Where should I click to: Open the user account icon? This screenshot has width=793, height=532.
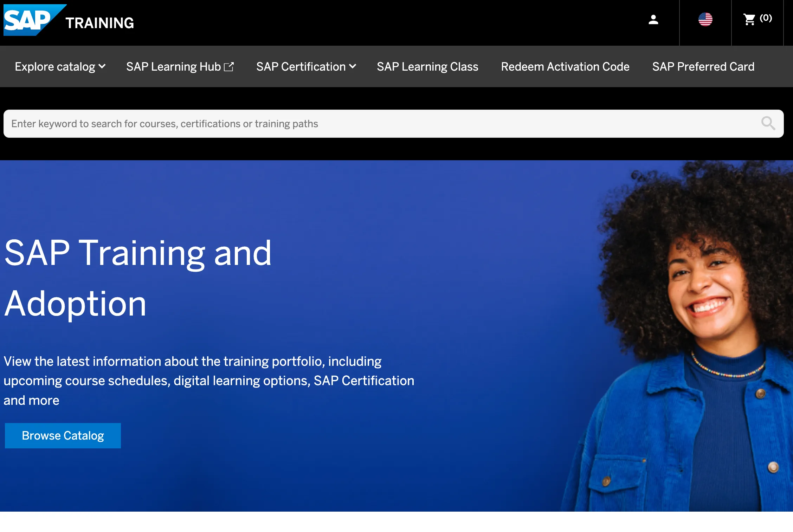tap(653, 20)
